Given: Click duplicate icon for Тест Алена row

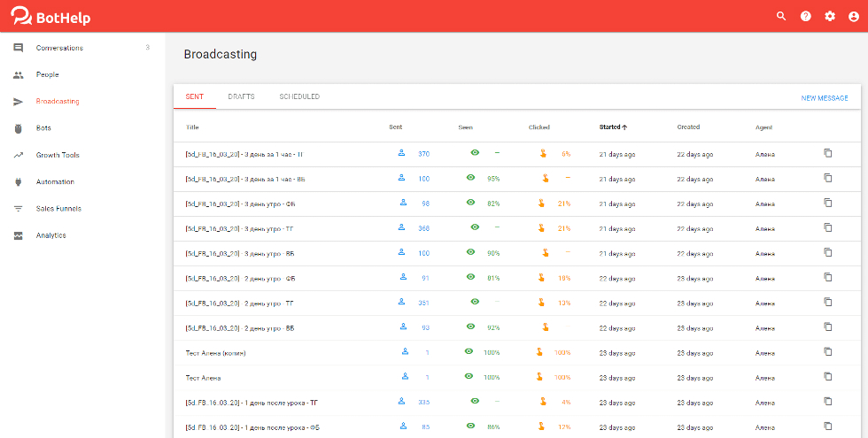Looking at the screenshot, I should [x=828, y=376].
